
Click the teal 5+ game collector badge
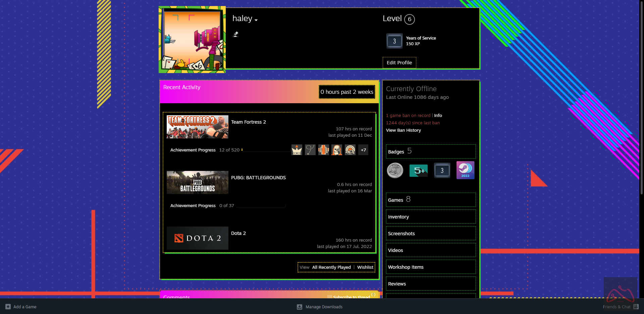coord(418,171)
